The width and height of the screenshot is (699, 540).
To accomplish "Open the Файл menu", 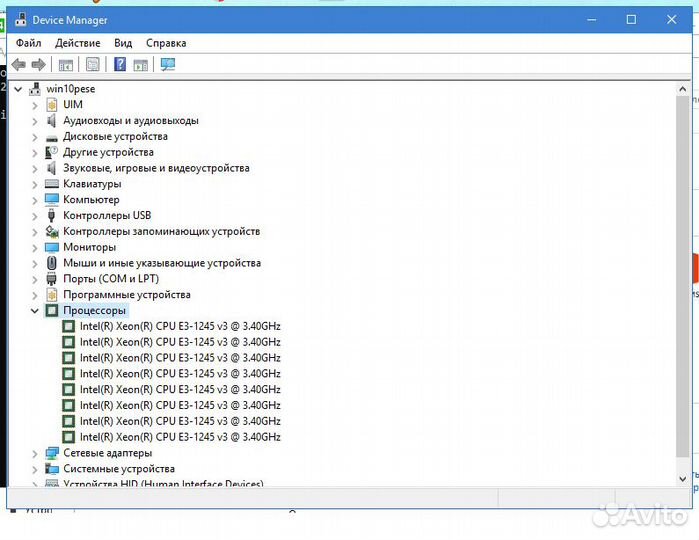I will (x=29, y=43).
